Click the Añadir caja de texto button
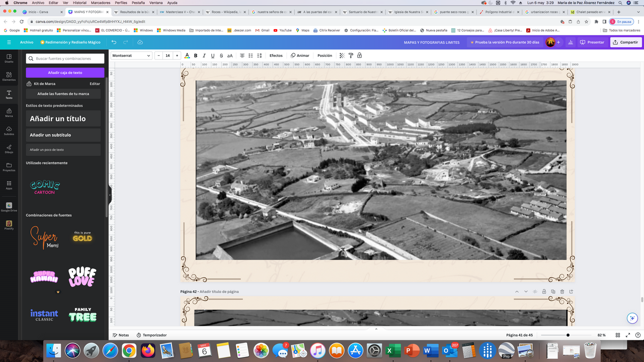This screenshot has width=644, height=362. [65, 72]
